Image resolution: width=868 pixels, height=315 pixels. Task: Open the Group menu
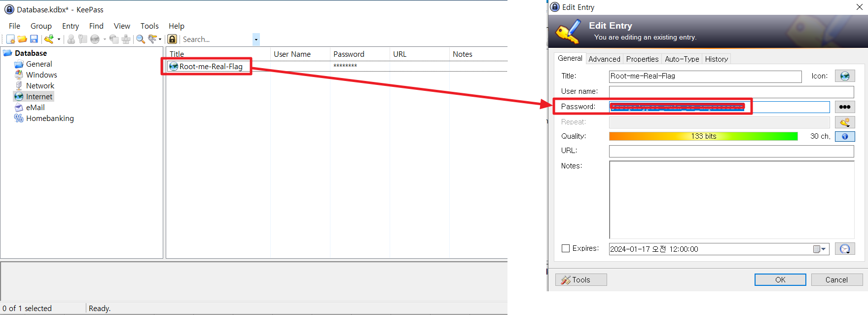pyautogui.click(x=41, y=26)
